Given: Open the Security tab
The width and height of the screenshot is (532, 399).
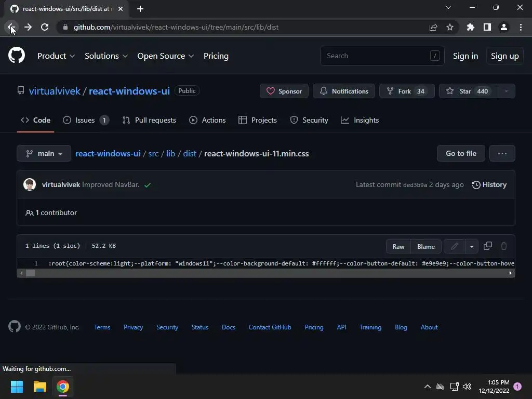Looking at the screenshot, I should pos(309,120).
